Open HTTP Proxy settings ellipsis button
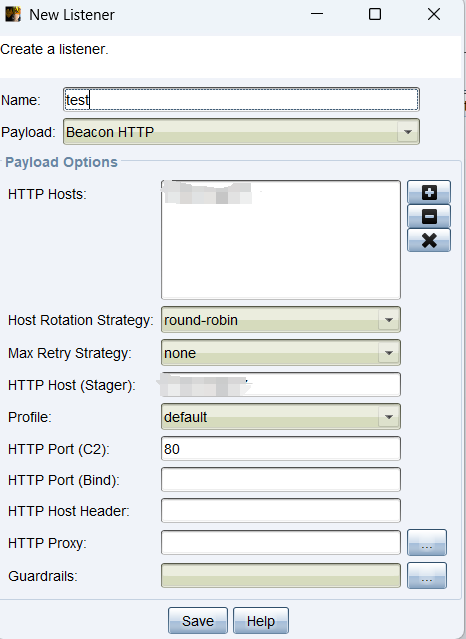The width and height of the screenshot is (466, 639). click(x=427, y=542)
